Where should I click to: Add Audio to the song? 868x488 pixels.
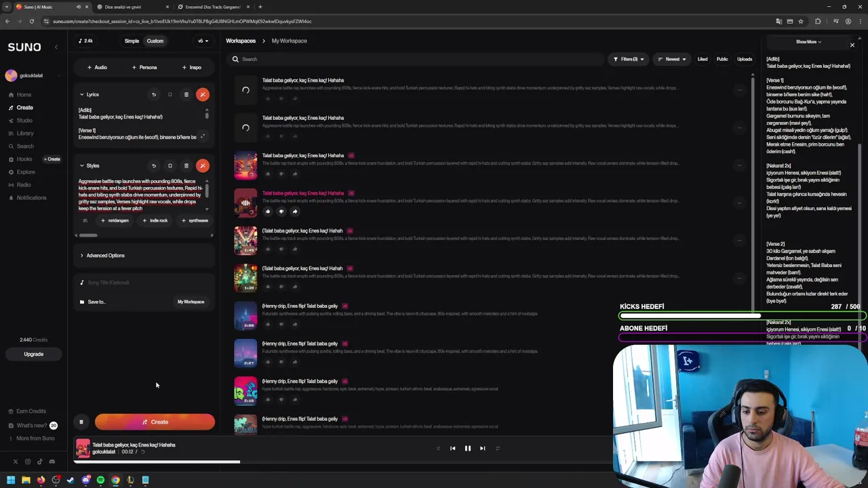click(97, 67)
